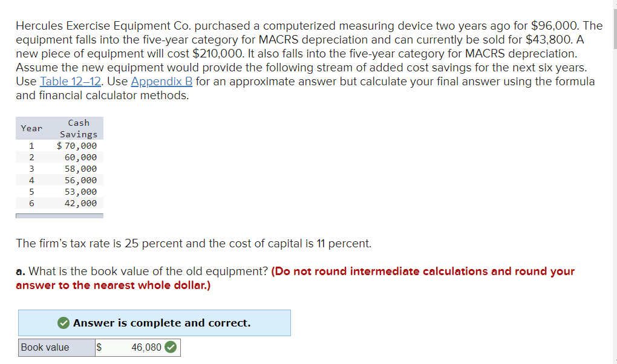Click the part a question label

click(x=20, y=271)
